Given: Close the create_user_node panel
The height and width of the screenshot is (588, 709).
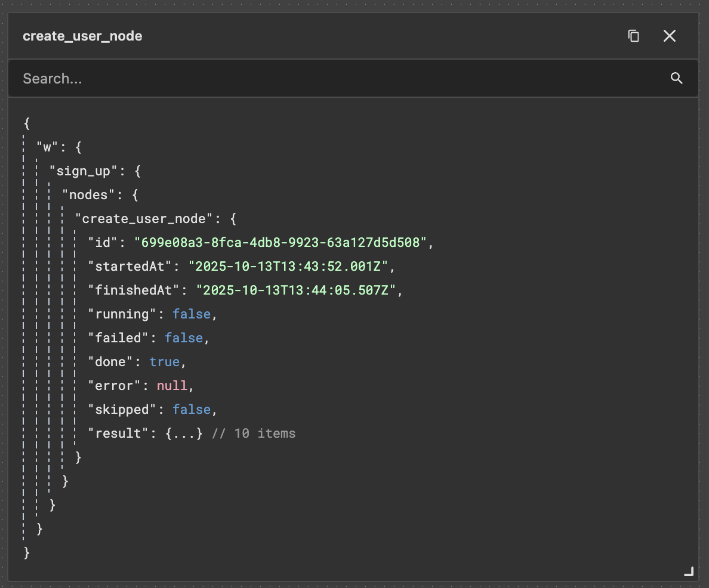Looking at the screenshot, I should click(x=669, y=36).
